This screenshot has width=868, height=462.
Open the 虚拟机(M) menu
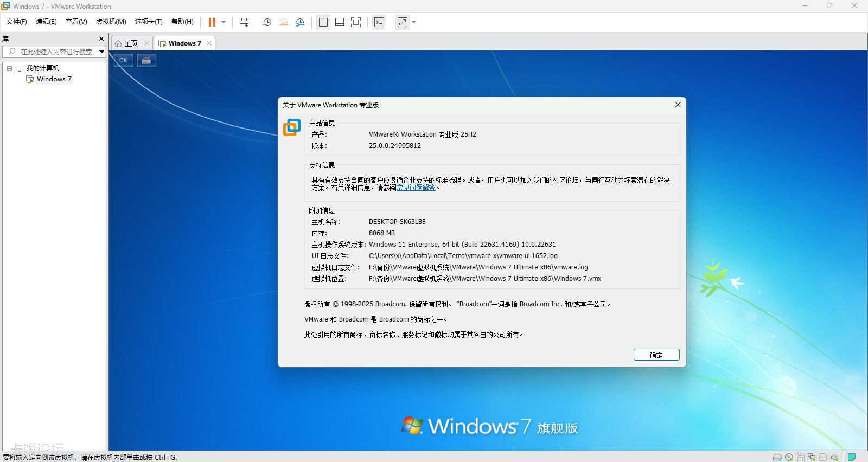click(111, 22)
